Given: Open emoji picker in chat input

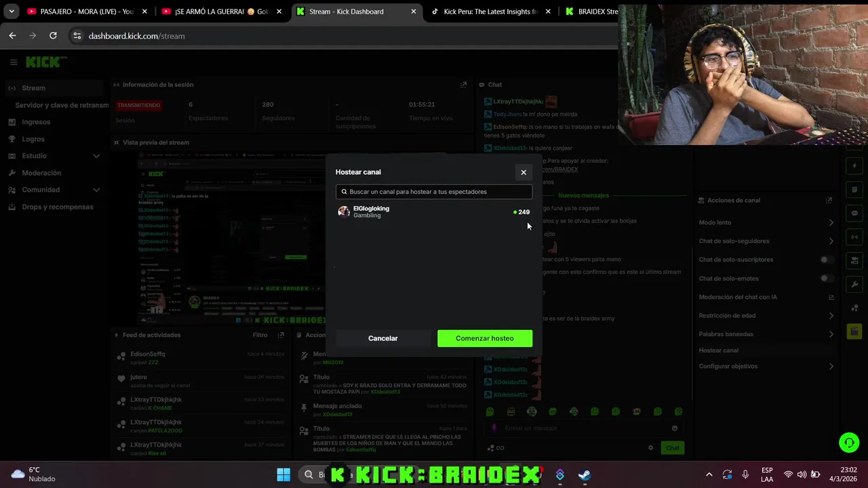Looking at the screenshot, I should (x=675, y=428).
